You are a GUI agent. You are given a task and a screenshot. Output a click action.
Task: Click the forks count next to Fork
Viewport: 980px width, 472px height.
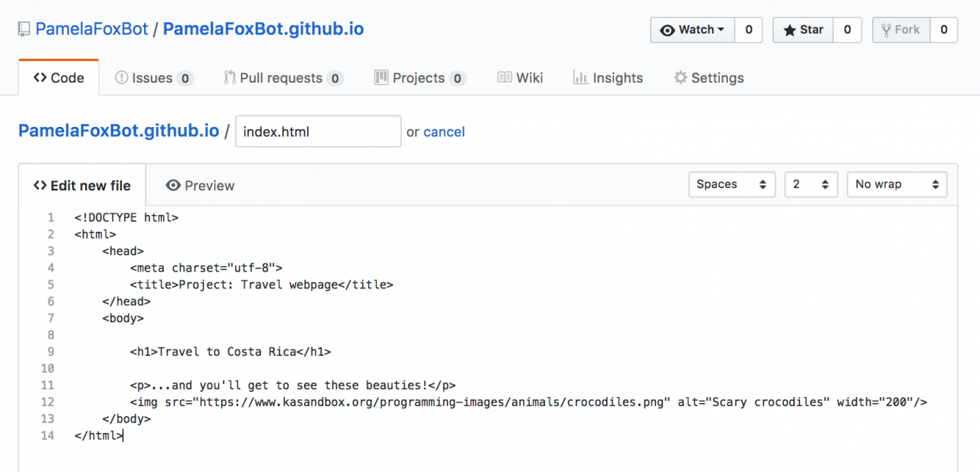944,30
